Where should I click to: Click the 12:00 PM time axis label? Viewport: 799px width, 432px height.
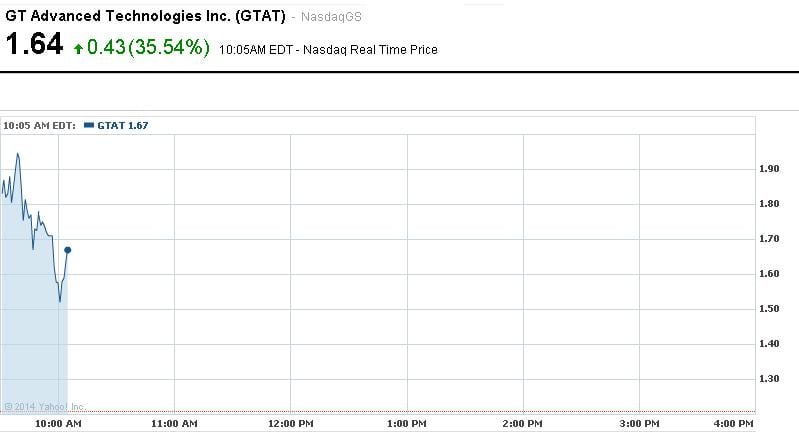coord(291,424)
